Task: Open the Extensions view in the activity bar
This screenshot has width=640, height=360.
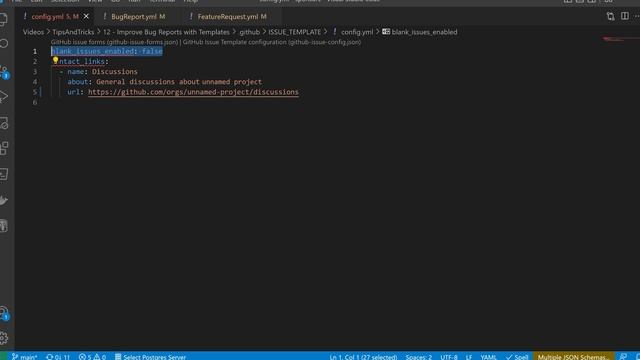Action: 4,148
